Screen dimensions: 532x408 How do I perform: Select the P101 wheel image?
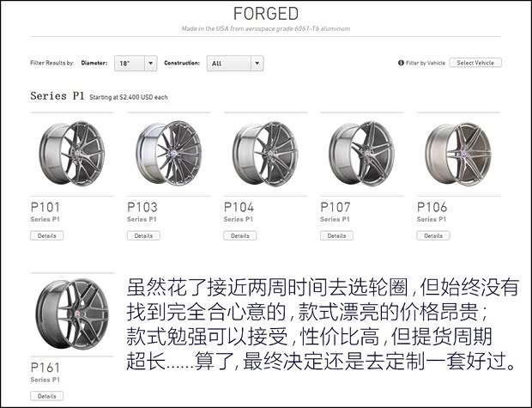tap(72, 154)
